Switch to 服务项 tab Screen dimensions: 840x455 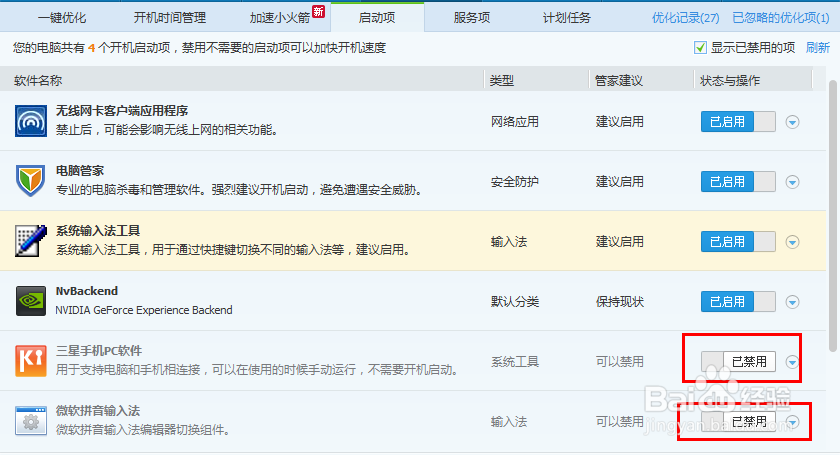[471, 18]
